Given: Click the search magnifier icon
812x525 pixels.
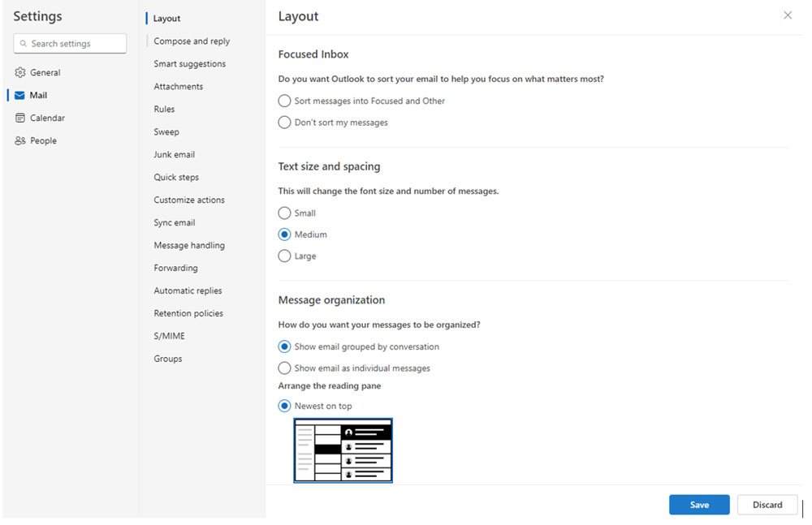Looking at the screenshot, I should (24, 44).
